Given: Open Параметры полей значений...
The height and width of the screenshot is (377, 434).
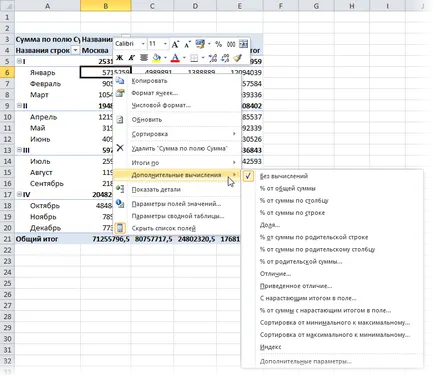Looking at the screenshot, I should click(177, 204).
